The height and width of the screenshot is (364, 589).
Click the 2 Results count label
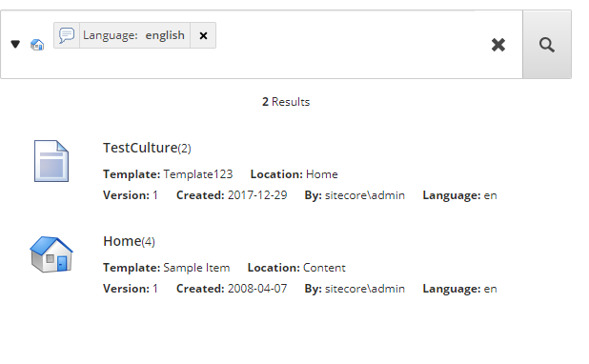[x=286, y=102]
